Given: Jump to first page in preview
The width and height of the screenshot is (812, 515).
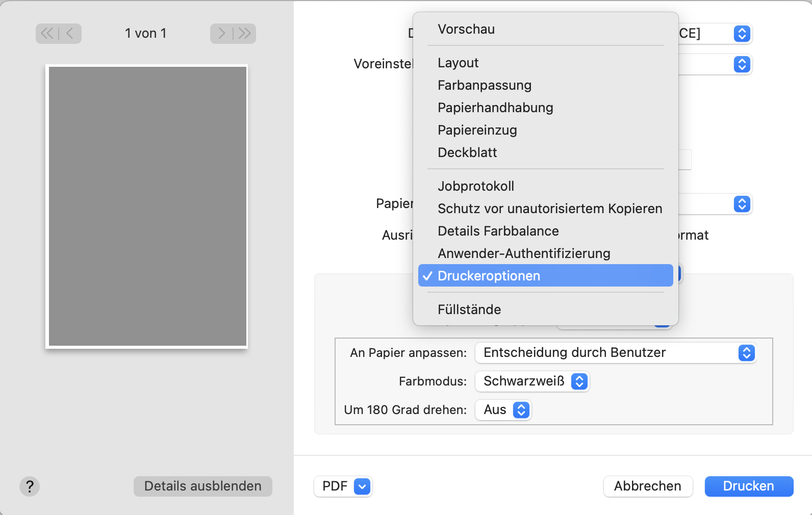Looking at the screenshot, I should coord(47,34).
